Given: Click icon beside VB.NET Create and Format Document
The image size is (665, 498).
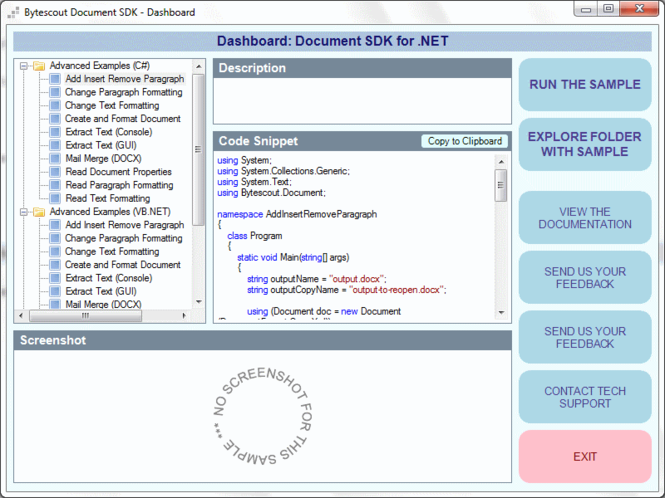Looking at the screenshot, I should coord(55,265).
